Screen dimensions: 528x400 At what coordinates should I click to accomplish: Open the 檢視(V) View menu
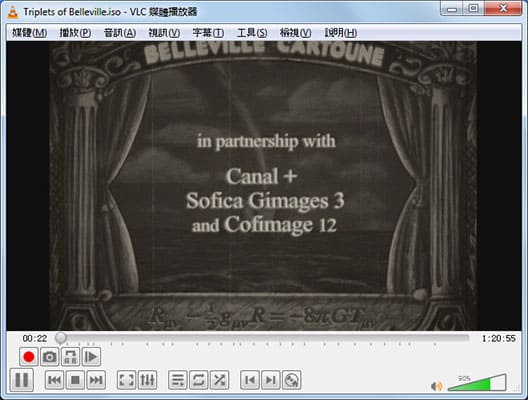(295, 33)
